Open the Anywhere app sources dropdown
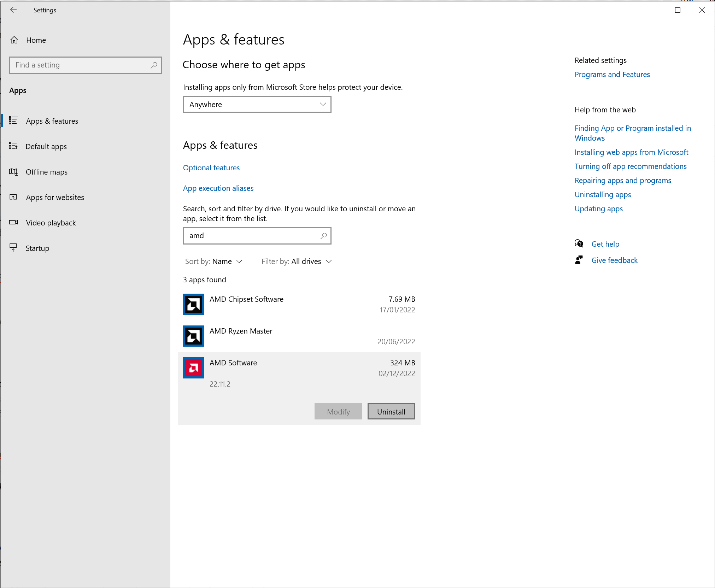This screenshot has height=588, width=715. tap(257, 104)
